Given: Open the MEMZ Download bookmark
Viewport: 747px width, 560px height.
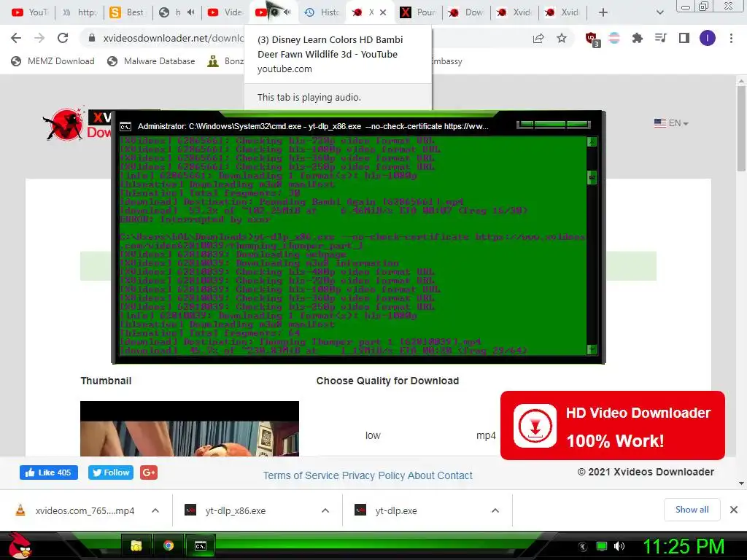Looking at the screenshot, I should click(53, 61).
